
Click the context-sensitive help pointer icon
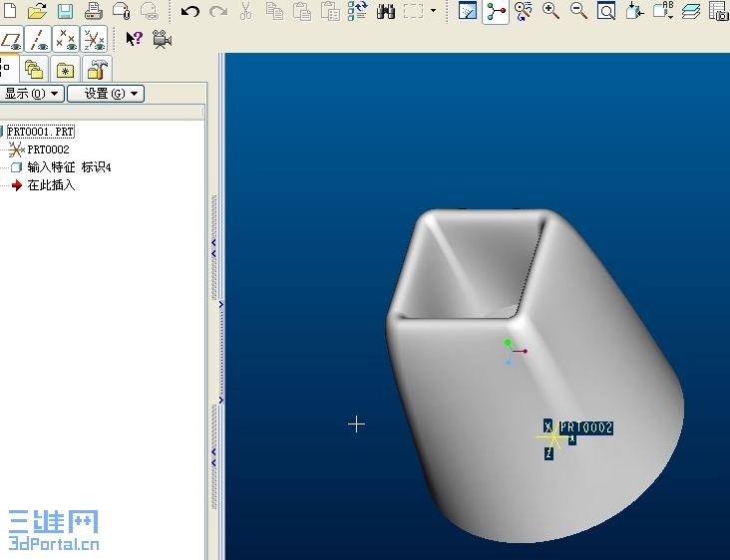coord(134,39)
